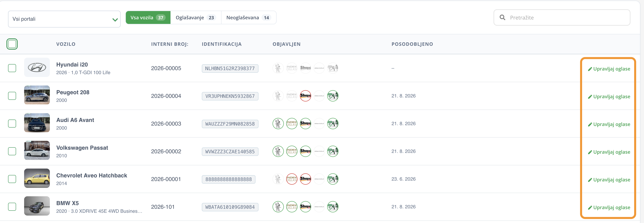Select VIN 'WBATA610109G89084'
Screen dimensions: 644x223
(230, 207)
